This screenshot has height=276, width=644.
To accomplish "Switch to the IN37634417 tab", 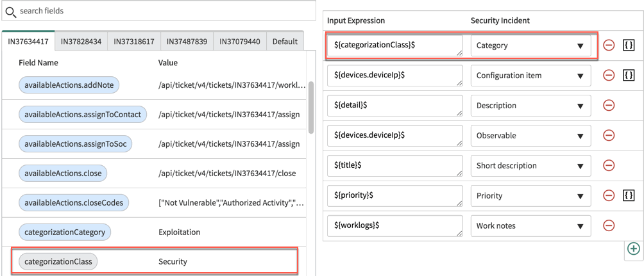I will point(28,41).
